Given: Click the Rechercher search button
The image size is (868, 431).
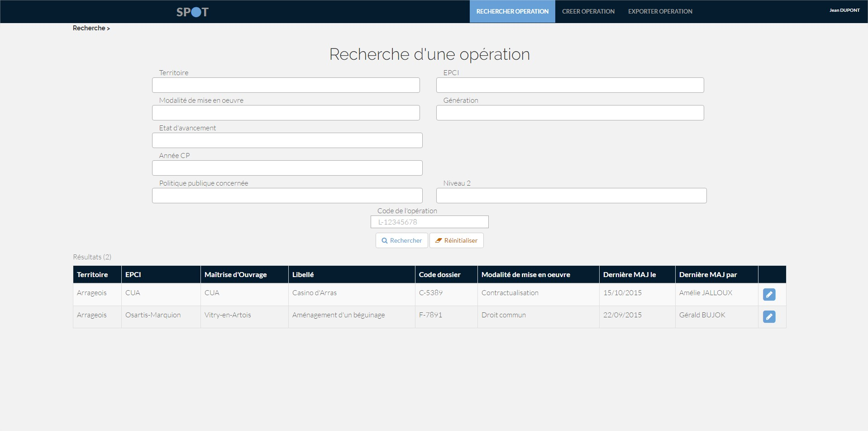Looking at the screenshot, I should point(401,240).
